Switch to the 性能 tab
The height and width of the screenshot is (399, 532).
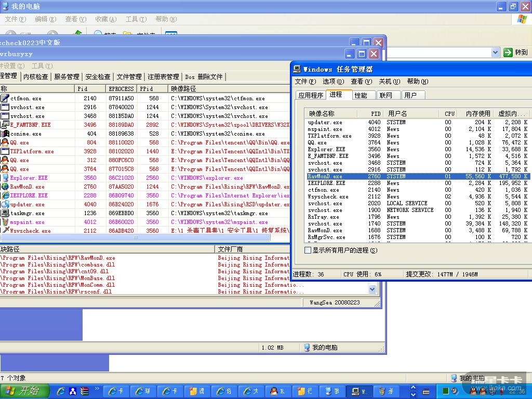tap(361, 95)
